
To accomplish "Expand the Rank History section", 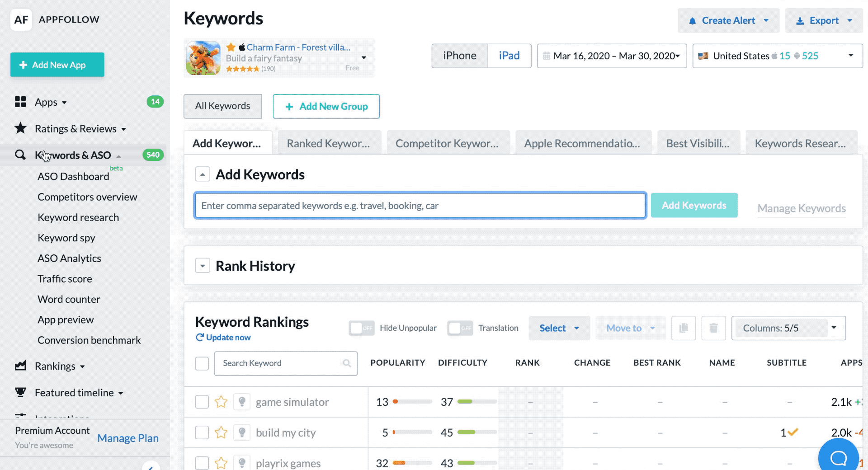I will click(x=203, y=266).
